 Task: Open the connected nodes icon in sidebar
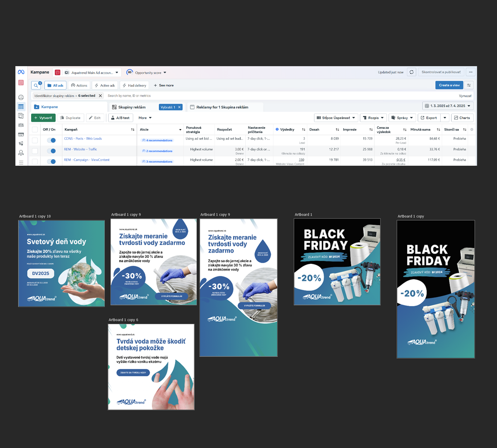click(x=21, y=153)
